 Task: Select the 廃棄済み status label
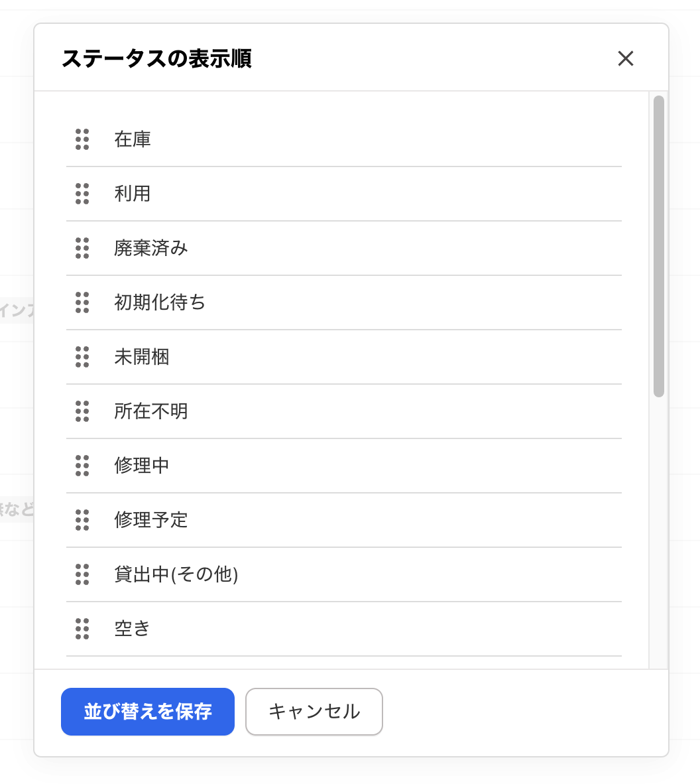[x=151, y=248]
